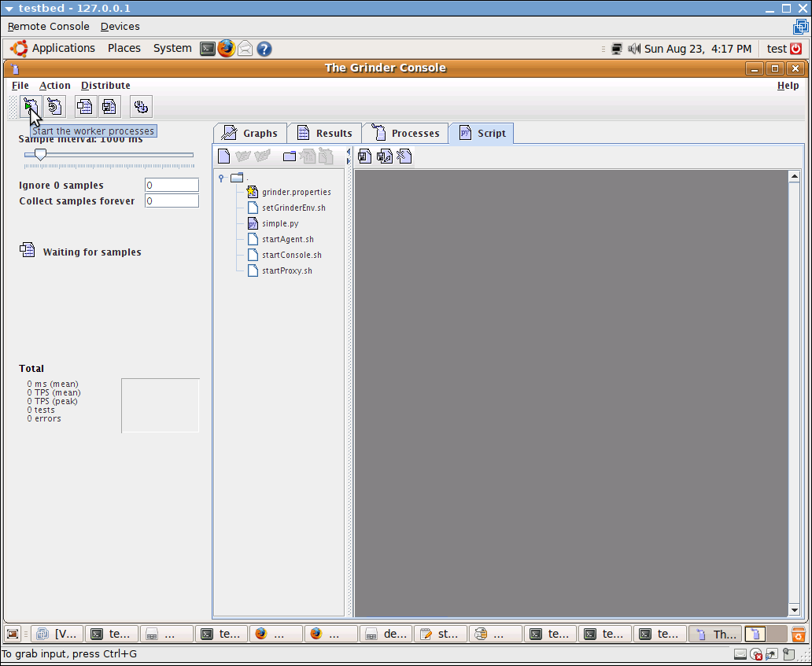Click the Waiting for samples status icon
The height and width of the screenshot is (666, 812).
27,250
